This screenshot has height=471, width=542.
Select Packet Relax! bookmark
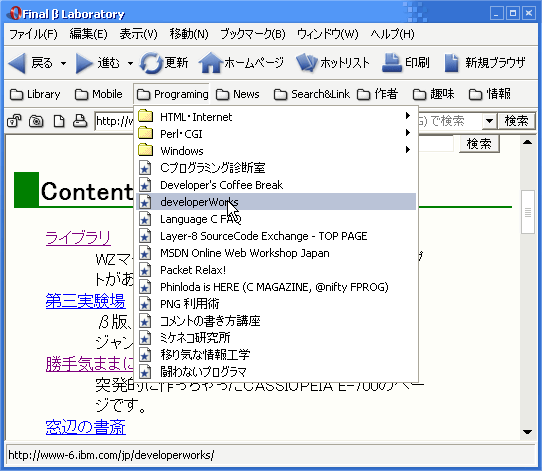(276, 270)
